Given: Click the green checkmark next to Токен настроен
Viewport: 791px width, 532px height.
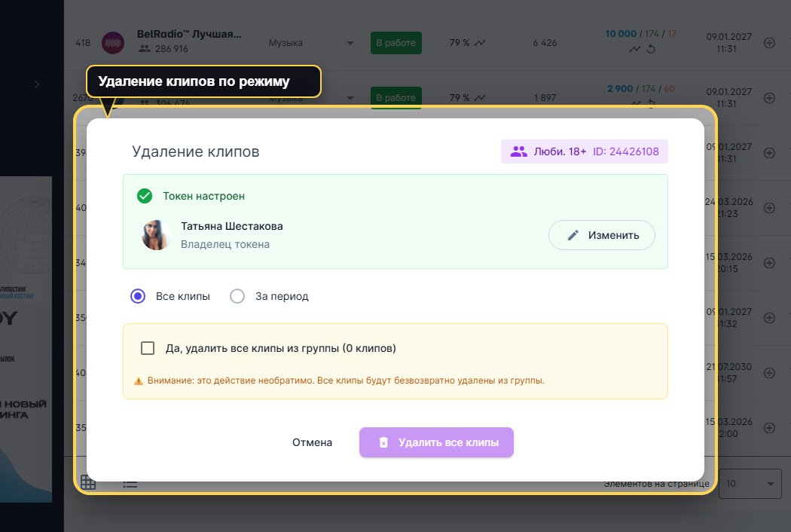Looking at the screenshot, I should coord(145,196).
